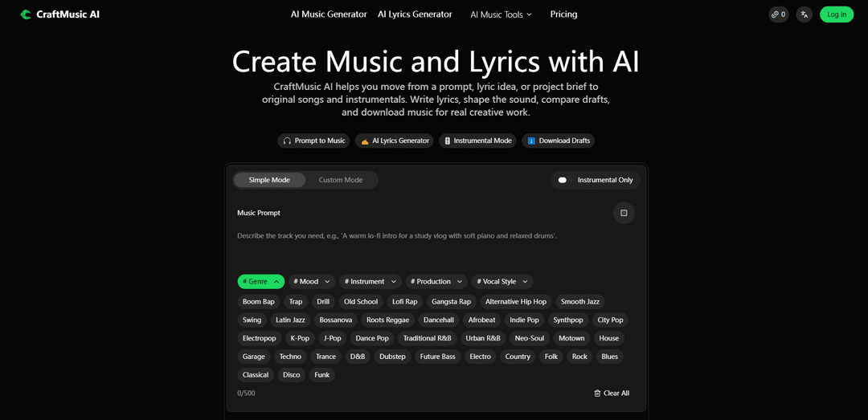The image size is (868, 420).
Task: Click the Log In button
Action: (x=837, y=14)
